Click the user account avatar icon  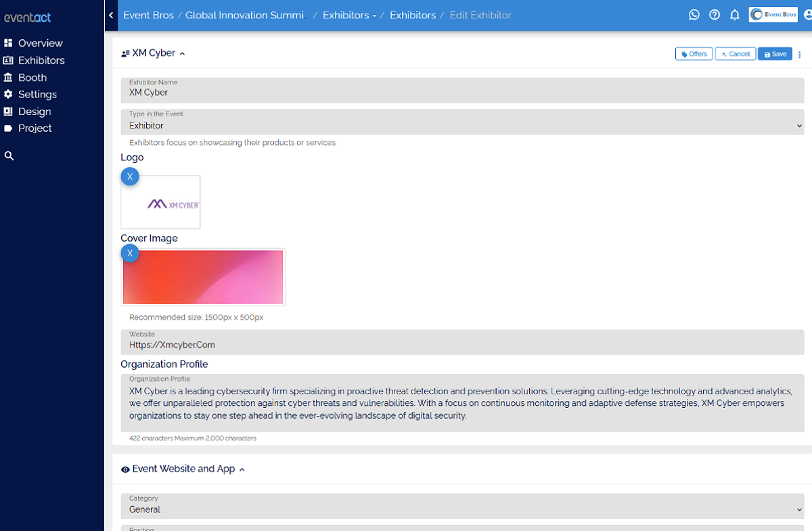pos(807,15)
